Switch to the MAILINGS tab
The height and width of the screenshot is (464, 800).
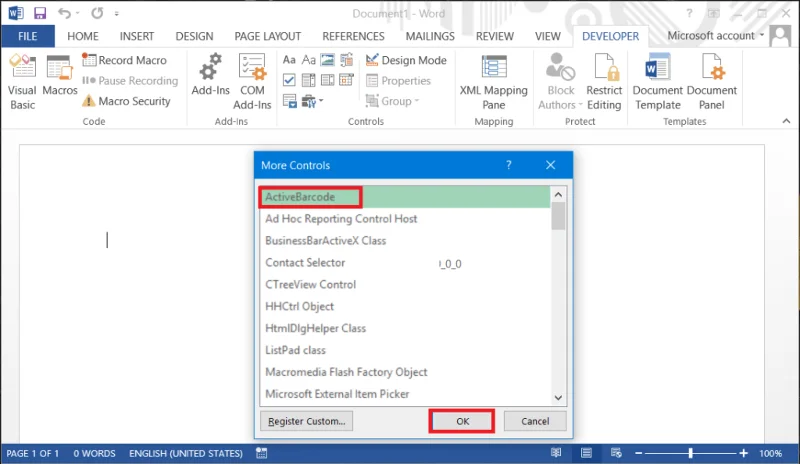point(430,36)
